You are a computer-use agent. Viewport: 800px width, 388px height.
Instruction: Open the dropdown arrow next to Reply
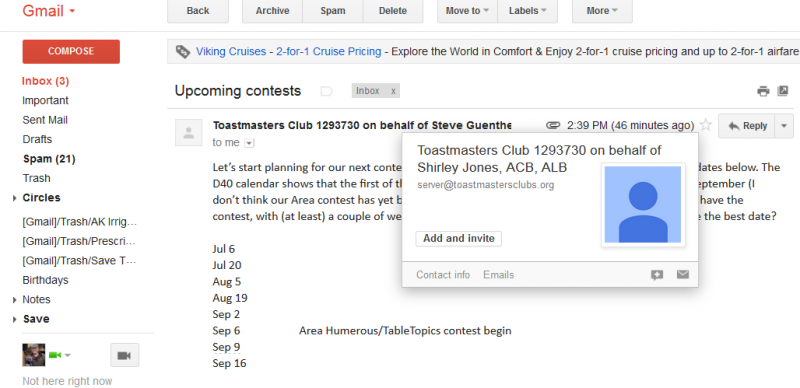784,126
